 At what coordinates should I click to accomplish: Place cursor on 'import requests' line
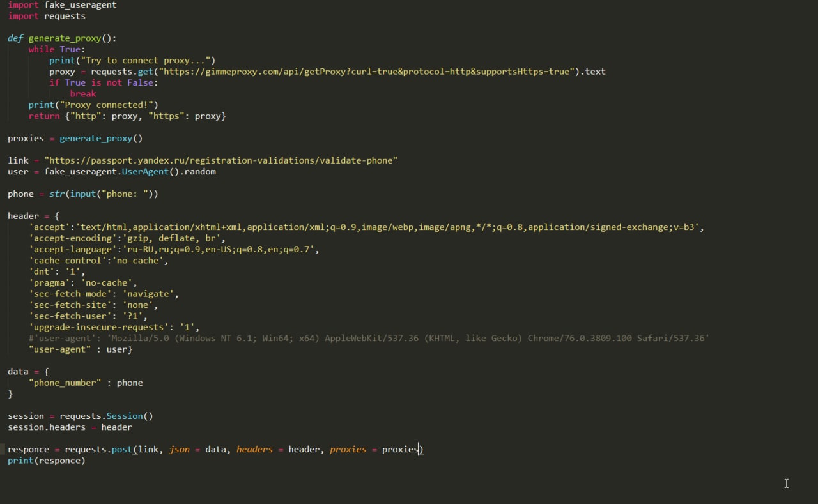click(x=47, y=16)
